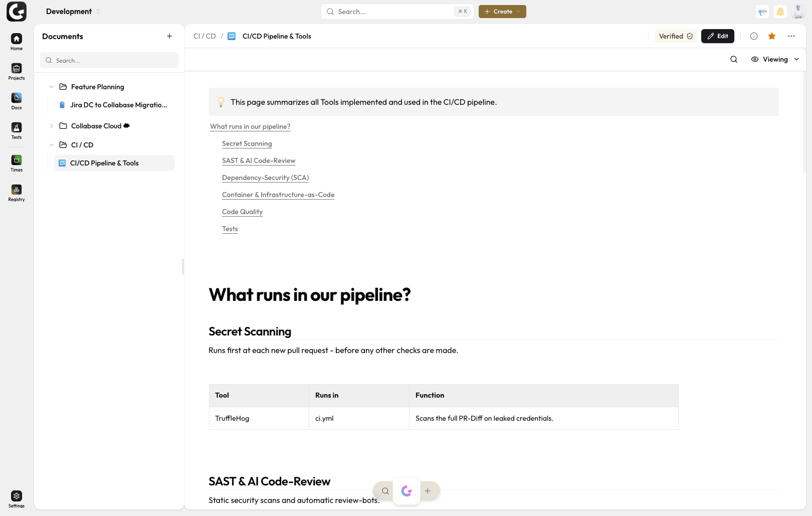The image size is (812, 516).
Task: Show page info icon
Action: [x=754, y=36]
